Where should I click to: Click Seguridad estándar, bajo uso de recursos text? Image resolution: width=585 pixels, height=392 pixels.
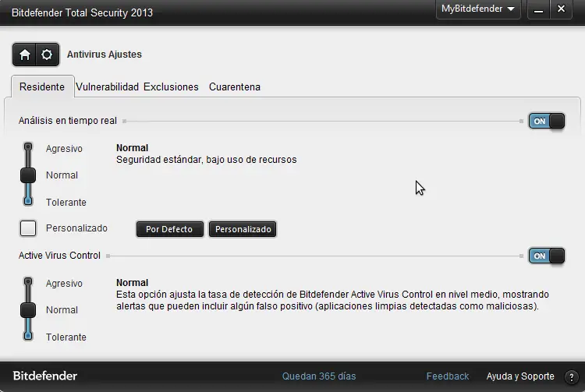pyautogui.click(x=207, y=160)
